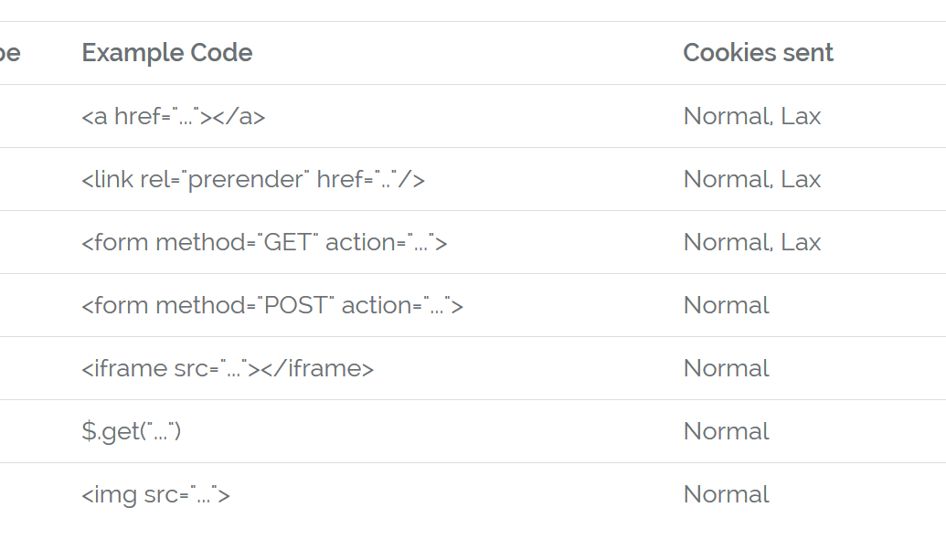Viewport: 946px width, 560px height.
Task: Click the form method GET code cell
Action: [x=264, y=242]
